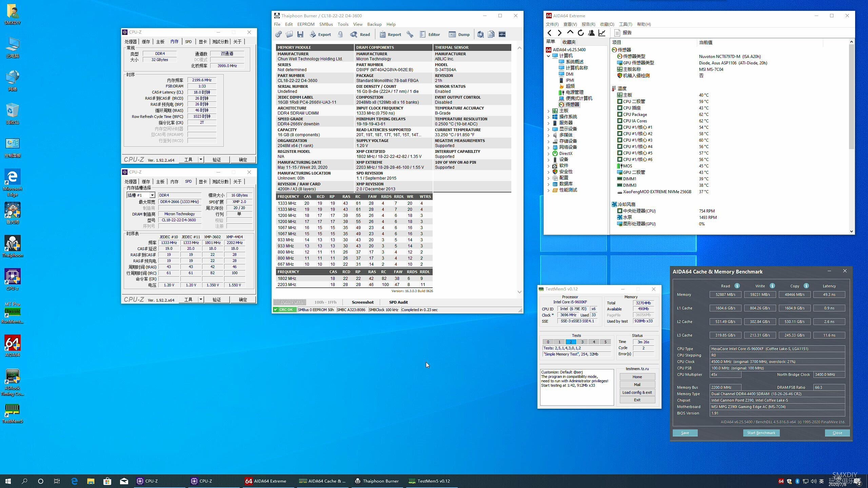This screenshot has height=488, width=868.
Task: Click the Screenshot tab in Thaiphoon Burner
Action: (362, 302)
